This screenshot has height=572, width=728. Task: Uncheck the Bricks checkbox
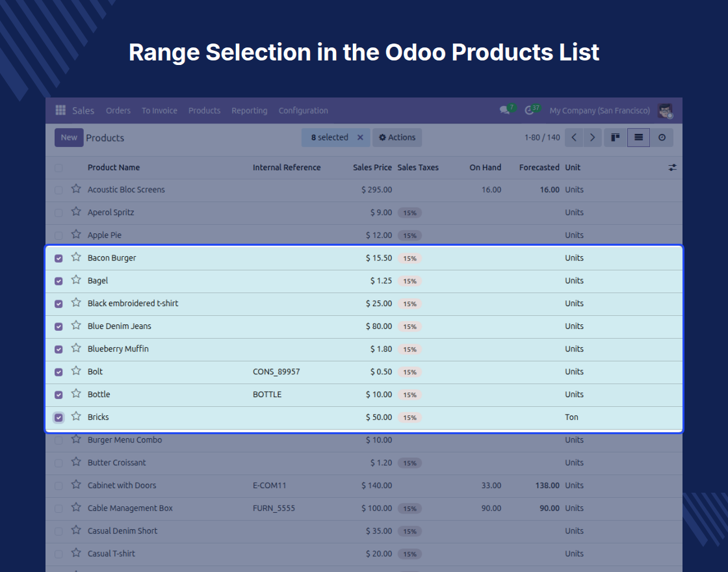[58, 417]
